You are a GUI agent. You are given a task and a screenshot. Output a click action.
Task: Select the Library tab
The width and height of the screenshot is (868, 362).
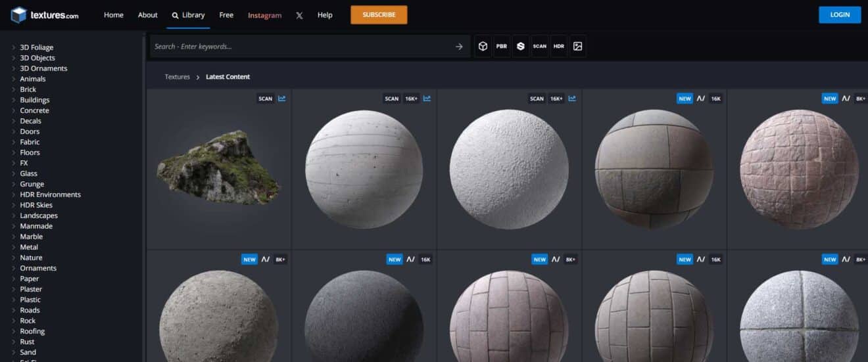[188, 15]
